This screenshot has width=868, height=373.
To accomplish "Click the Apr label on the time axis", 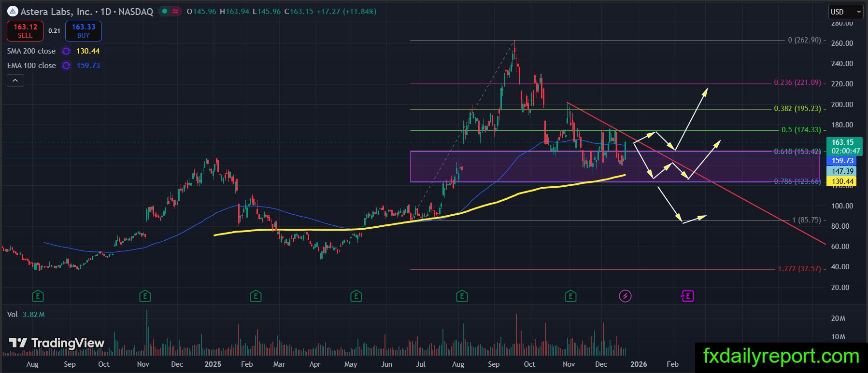I will coord(315,364).
